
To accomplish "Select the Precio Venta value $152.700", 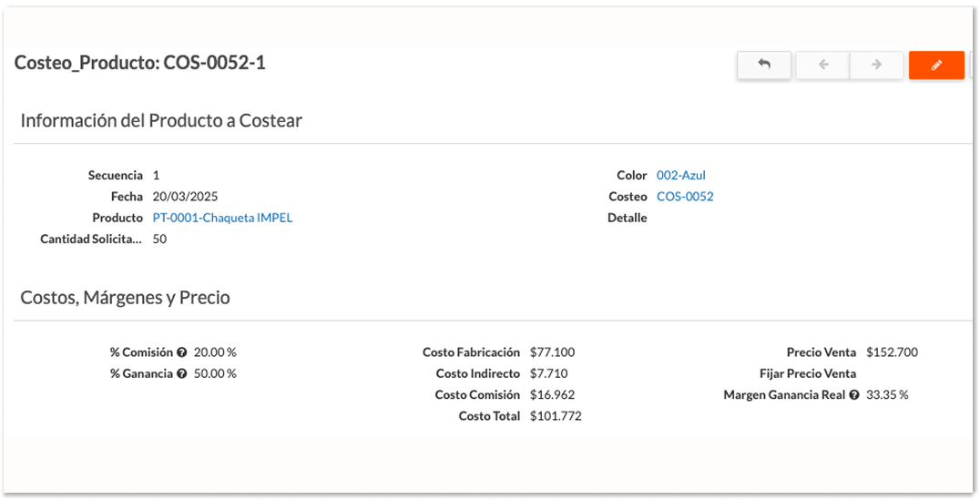I will point(892,352).
